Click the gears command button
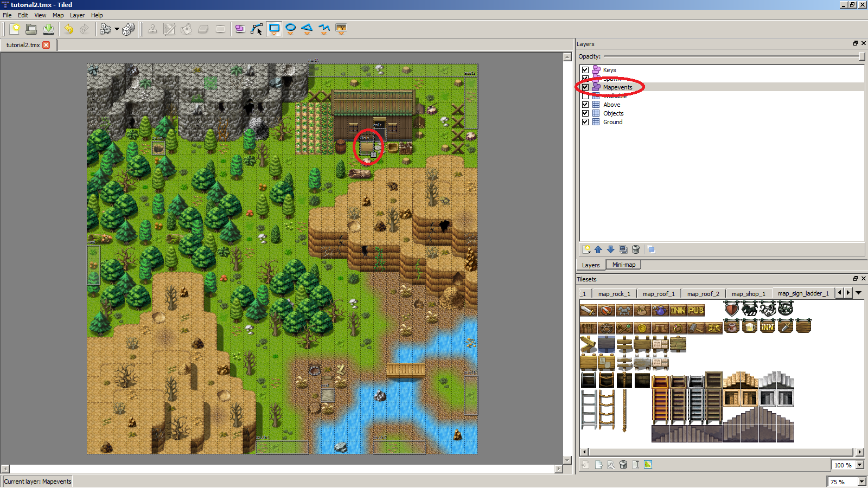Viewport: 868px width, 488px height. coord(105,29)
